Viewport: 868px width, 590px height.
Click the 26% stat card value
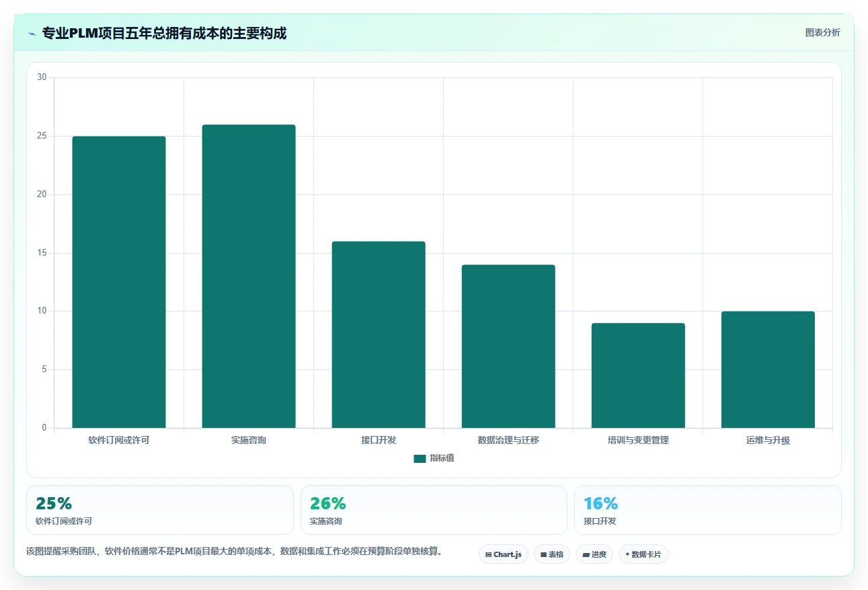pyautogui.click(x=328, y=503)
